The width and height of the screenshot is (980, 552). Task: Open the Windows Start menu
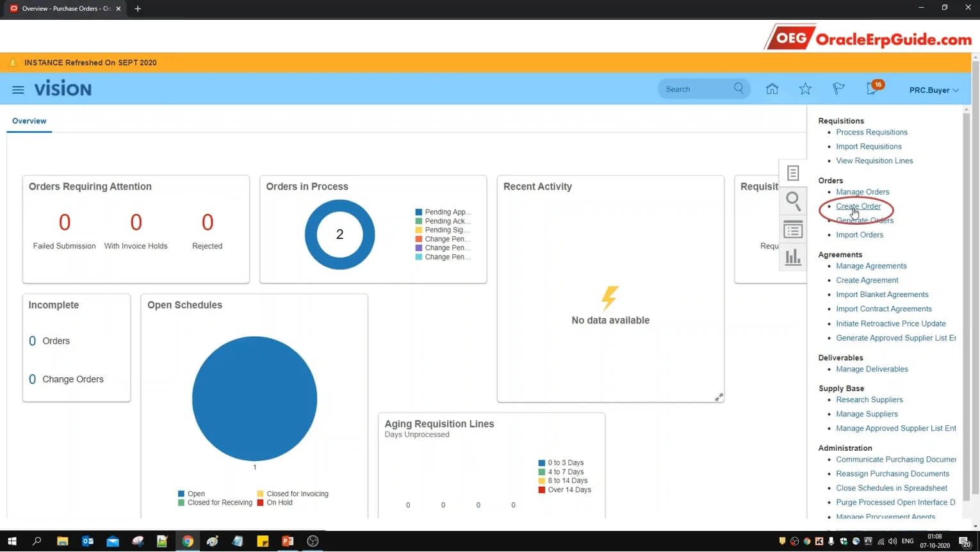pyautogui.click(x=12, y=541)
